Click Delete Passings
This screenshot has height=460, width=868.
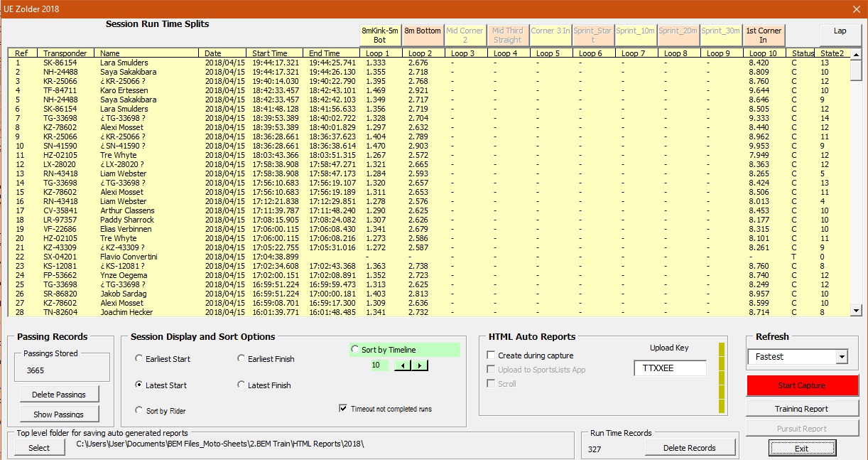coord(58,395)
